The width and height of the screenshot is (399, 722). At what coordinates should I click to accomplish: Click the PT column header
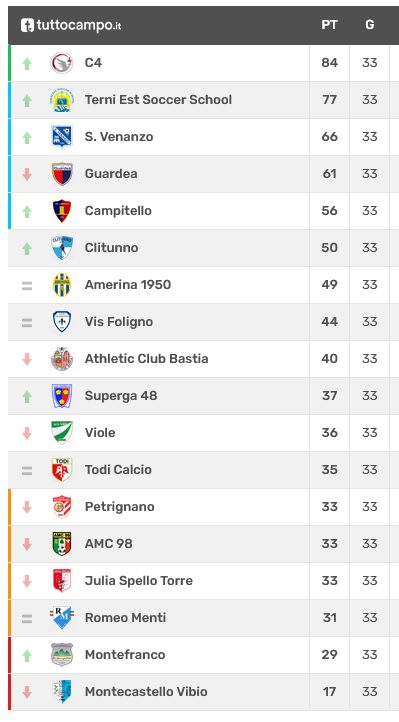click(330, 25)
